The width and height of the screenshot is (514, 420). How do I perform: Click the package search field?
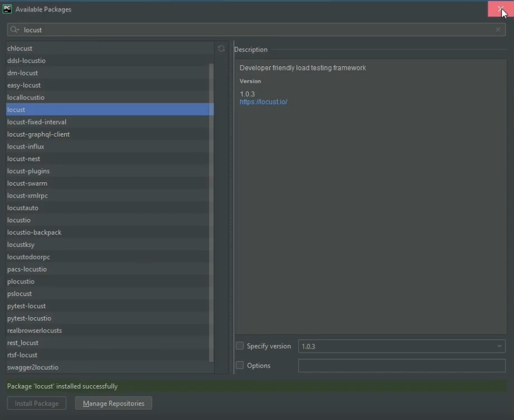point(256,30)
